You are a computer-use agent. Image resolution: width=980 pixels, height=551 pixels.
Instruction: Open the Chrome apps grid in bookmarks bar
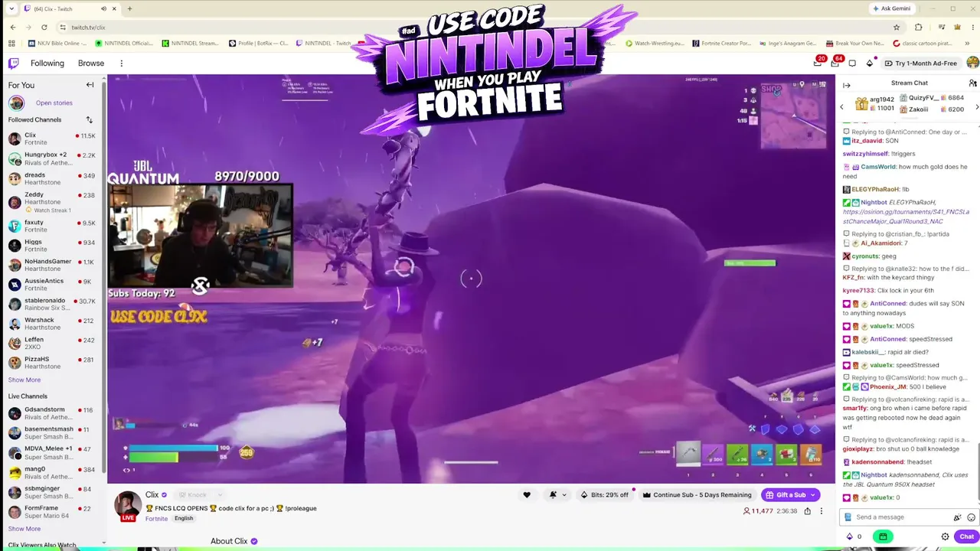click(11, 44)
